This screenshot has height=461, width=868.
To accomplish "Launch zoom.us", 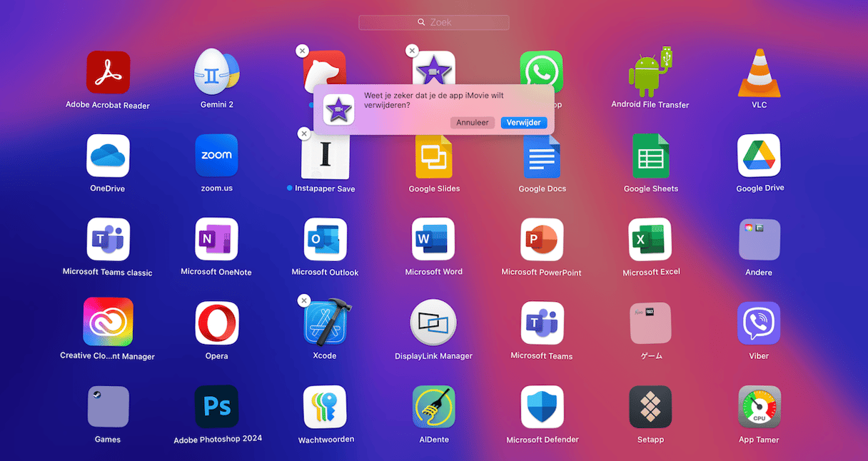I will 216,156.
